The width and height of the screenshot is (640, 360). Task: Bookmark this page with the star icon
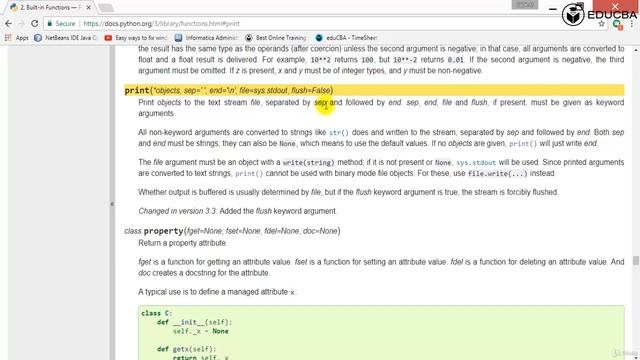coord(601,24)
